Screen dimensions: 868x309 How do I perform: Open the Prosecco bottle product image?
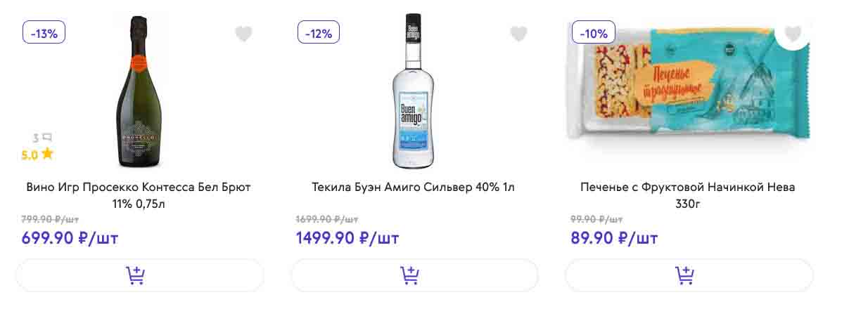coord(139,91)
